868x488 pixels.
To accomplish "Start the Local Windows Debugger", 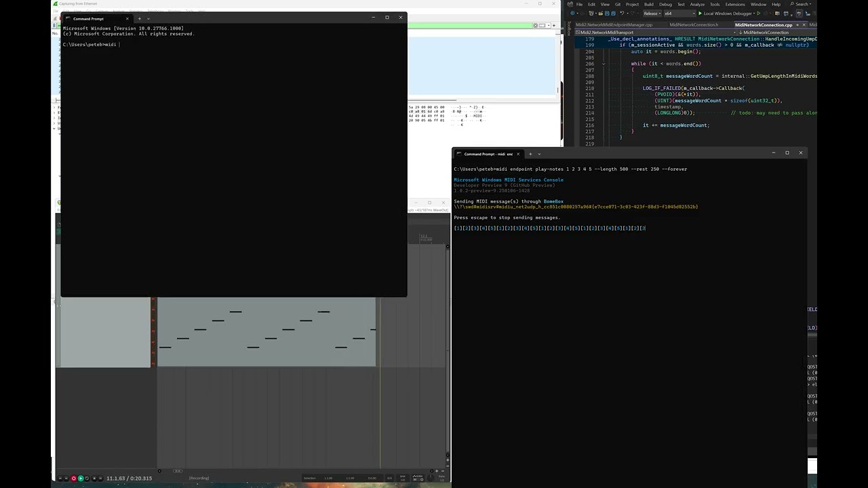I will tap(725, 14).
